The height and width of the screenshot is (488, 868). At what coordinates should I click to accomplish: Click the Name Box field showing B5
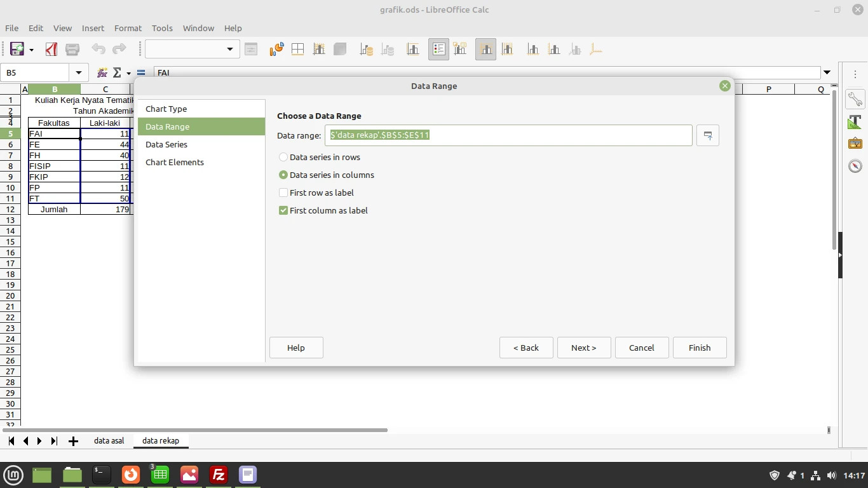35,72
